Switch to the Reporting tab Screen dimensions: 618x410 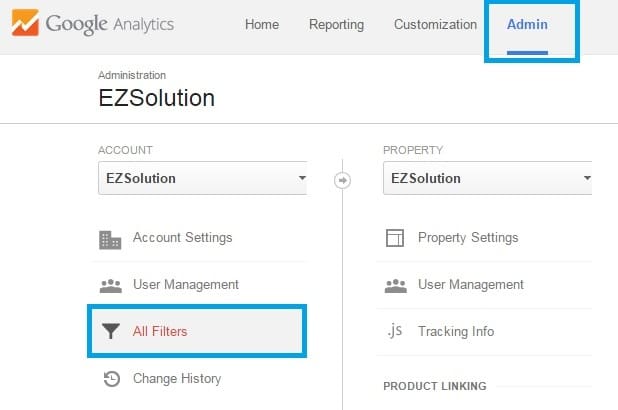pyautogui.click(x=336, y=24)
